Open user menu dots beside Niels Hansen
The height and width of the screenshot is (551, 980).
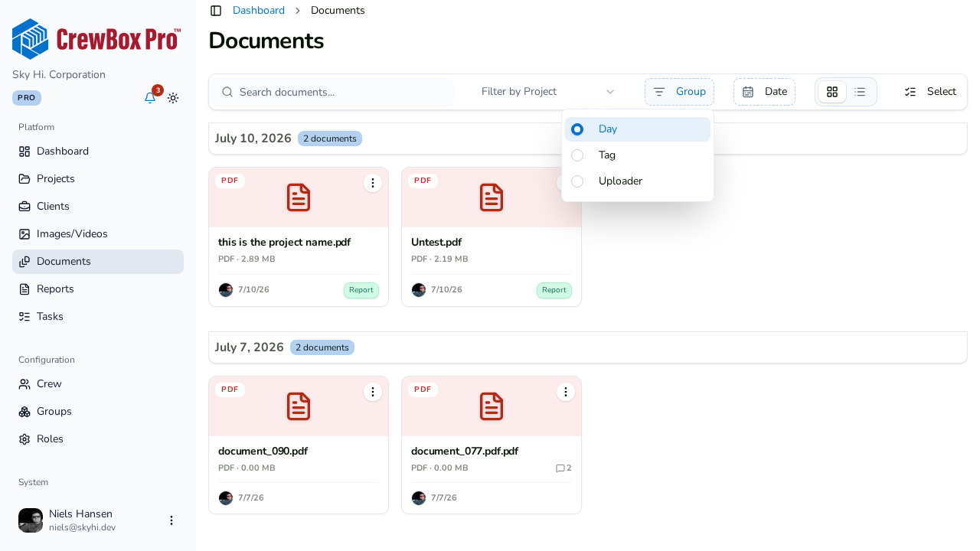171,520
